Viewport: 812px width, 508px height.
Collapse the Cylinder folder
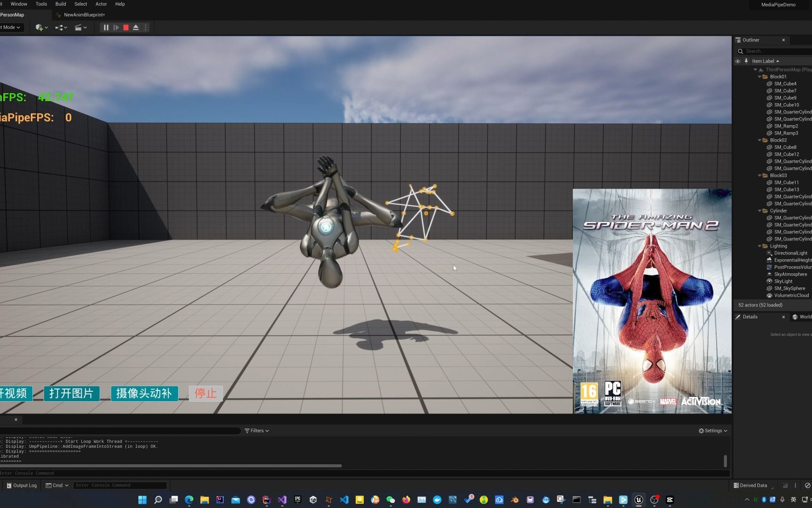[759, 211]
